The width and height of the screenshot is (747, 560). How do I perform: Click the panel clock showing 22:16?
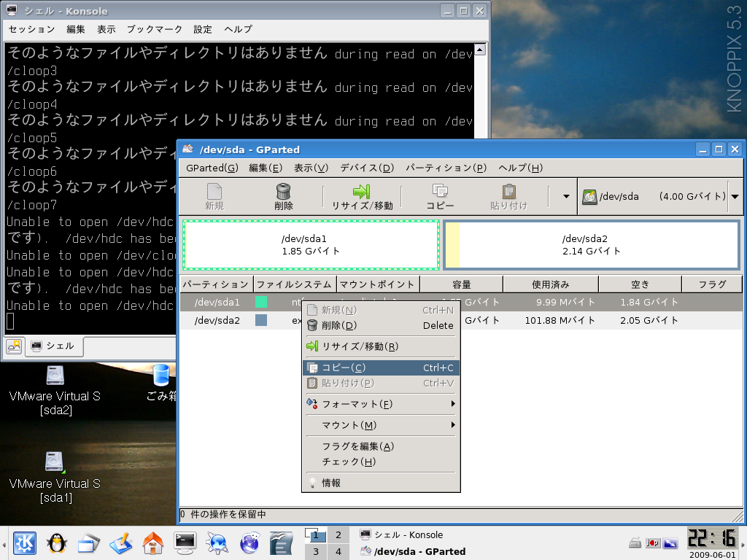point(712,538)
